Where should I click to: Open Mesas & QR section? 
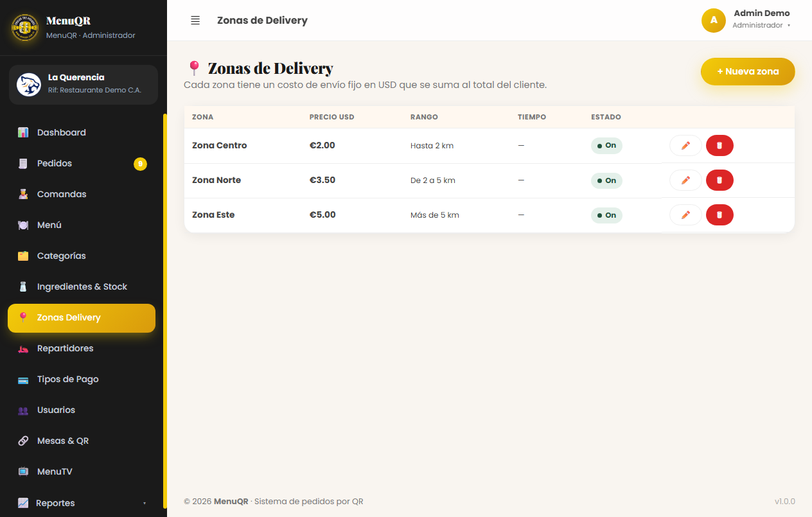(x=82, y=441)
